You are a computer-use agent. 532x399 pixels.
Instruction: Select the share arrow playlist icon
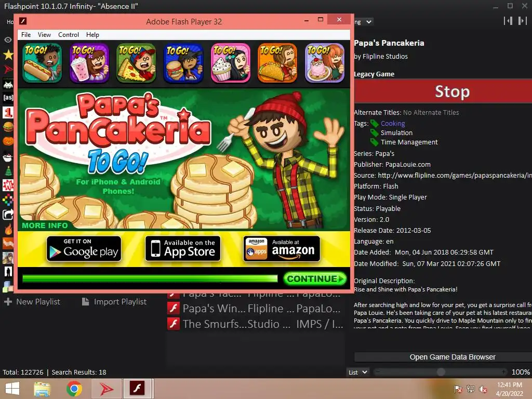tap(8, 215)
